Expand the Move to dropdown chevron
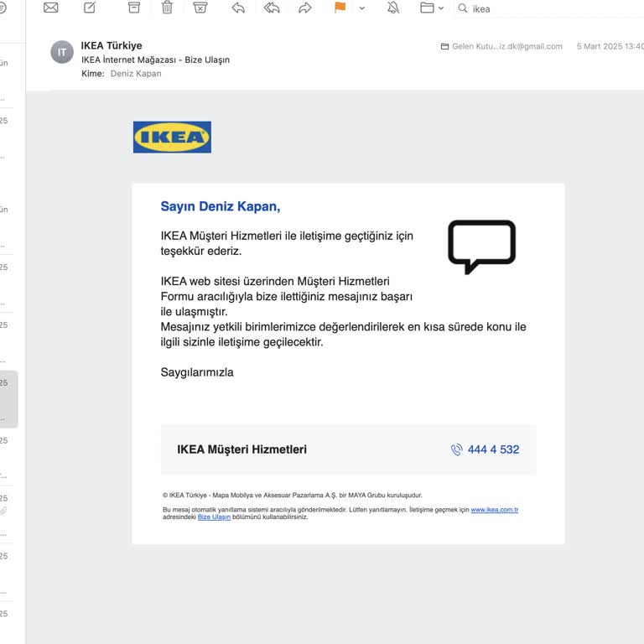Image resolution: width=644 pixels, height=644 pixels. tap(441, 8)
